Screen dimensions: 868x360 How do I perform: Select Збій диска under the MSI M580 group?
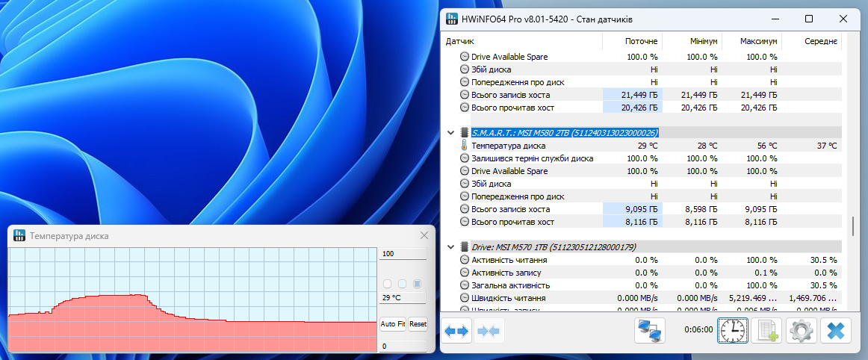tap(491, 184)
